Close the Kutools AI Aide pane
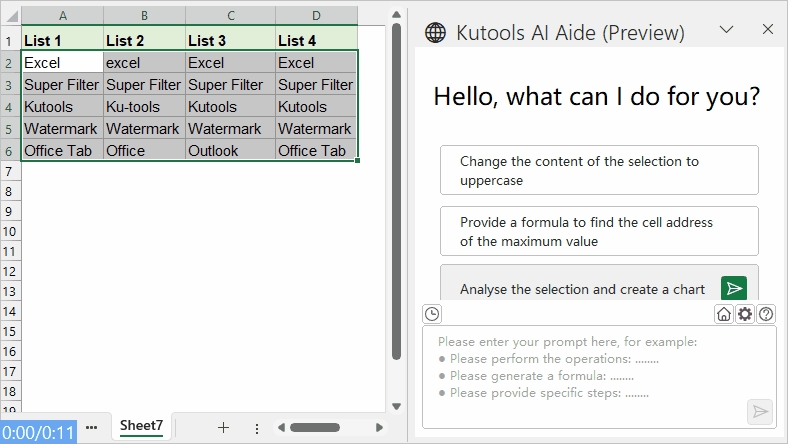The height and width of the screenshot is (444, 788). coord(768,30)
